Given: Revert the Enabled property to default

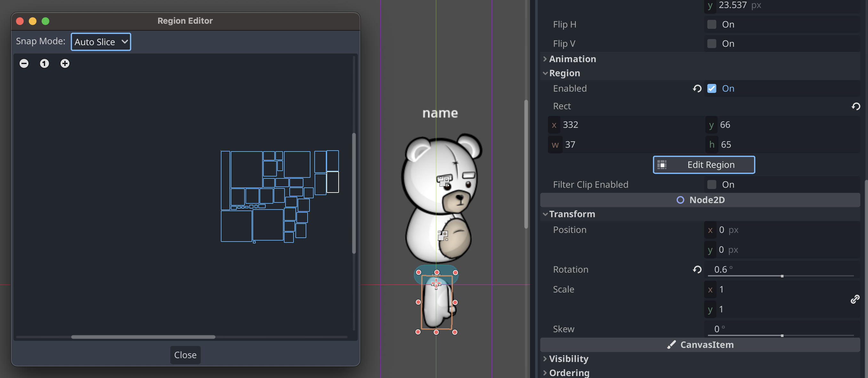Looking at the screenshot, I should (x=697, y=89).
